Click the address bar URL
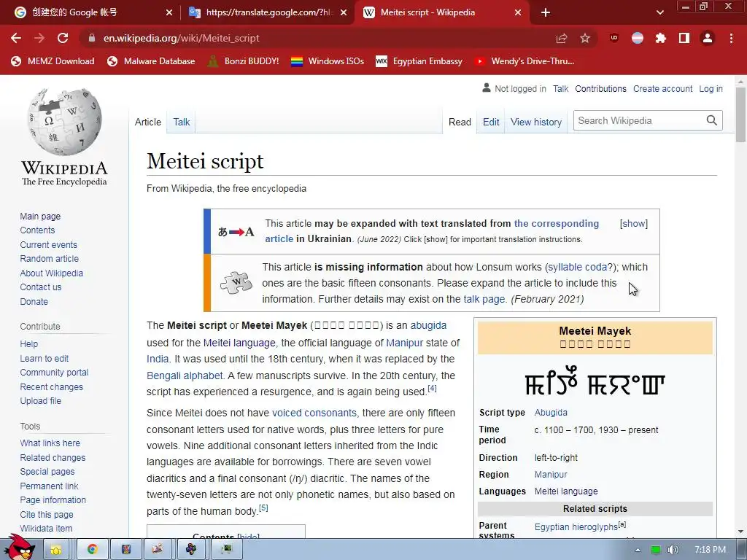 click(181, 38)
